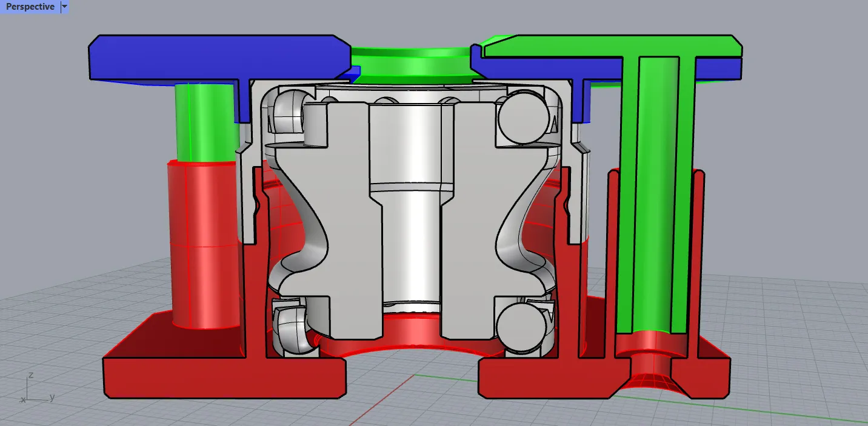Image resolution: width=868 pixels, height=426 pixels.
Task: Open the Perspective viewport title menu
Action: tap(30, 7)
